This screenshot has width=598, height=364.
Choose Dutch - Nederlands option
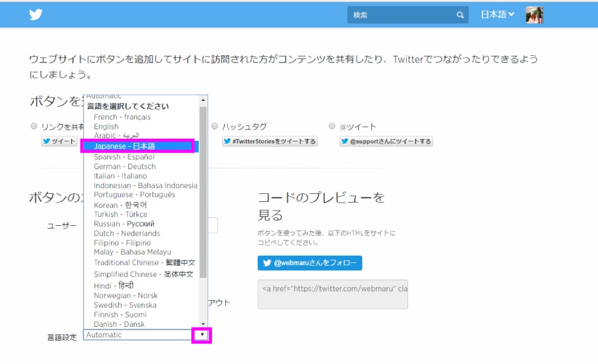[141, 233]
